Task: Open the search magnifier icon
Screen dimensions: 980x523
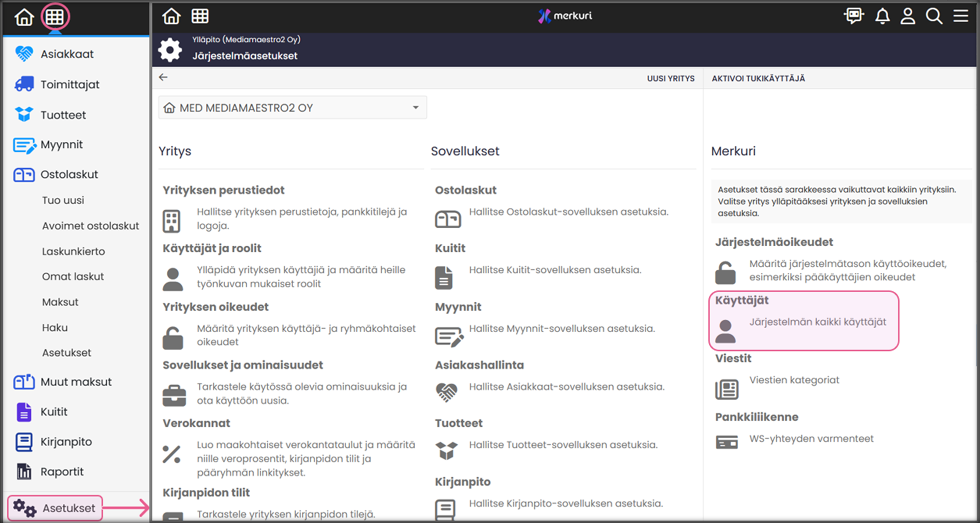Action: point(934,16)
